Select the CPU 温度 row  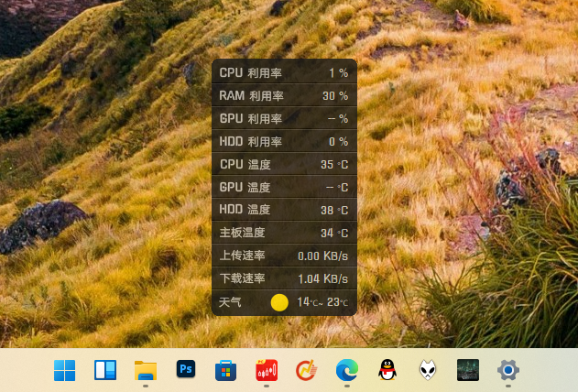point(284,164)
